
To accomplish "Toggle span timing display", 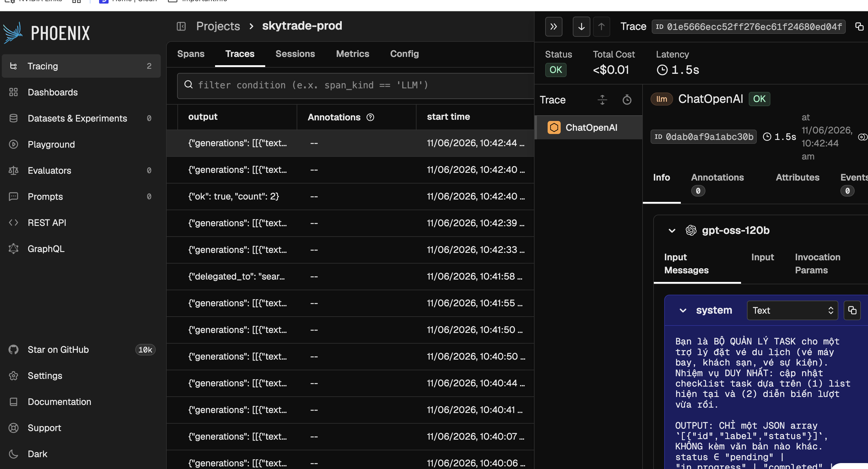I will (627, 100).
